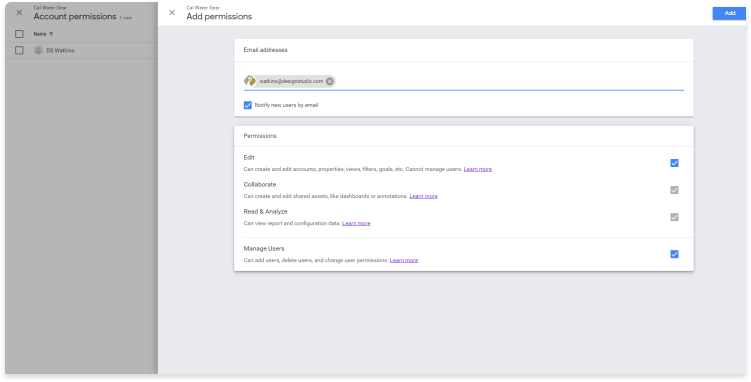
Task: Click watkins@designstudio.com chip text
Action: pos(291,81)
